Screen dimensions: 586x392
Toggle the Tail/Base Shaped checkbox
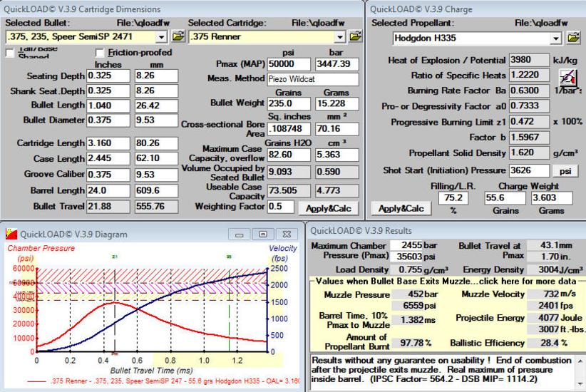(x=10, y=53)
